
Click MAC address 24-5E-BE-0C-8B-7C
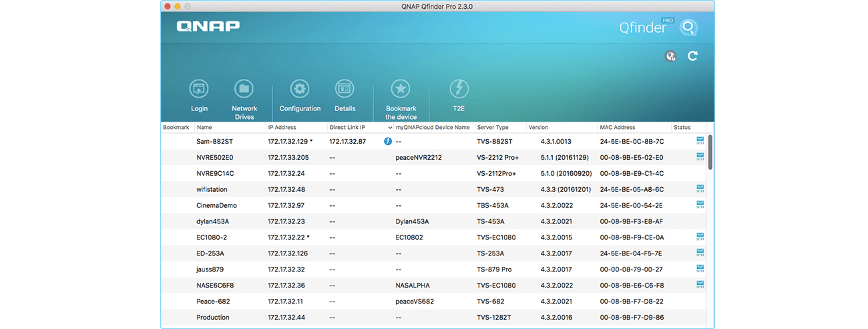click(632, 141)
